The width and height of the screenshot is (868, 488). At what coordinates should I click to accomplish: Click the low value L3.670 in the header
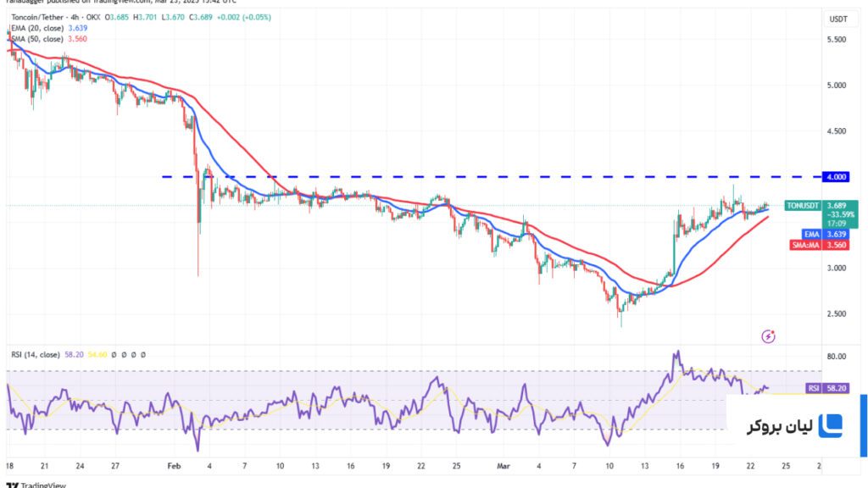173,17
